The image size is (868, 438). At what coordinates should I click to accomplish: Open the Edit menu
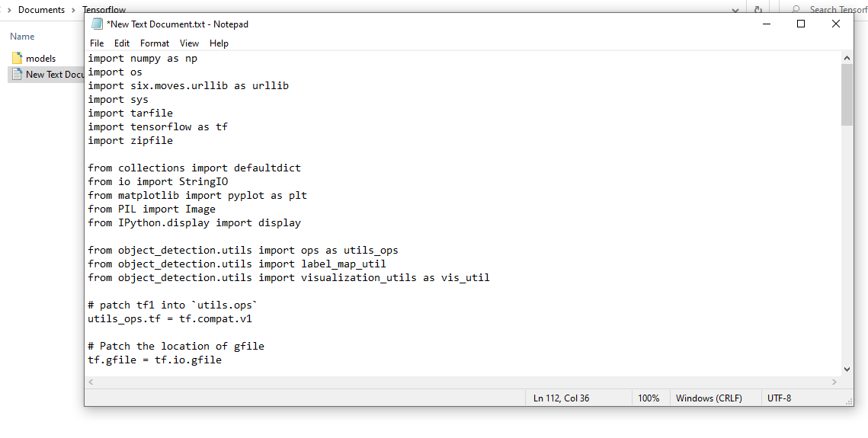tap(122, 43)
